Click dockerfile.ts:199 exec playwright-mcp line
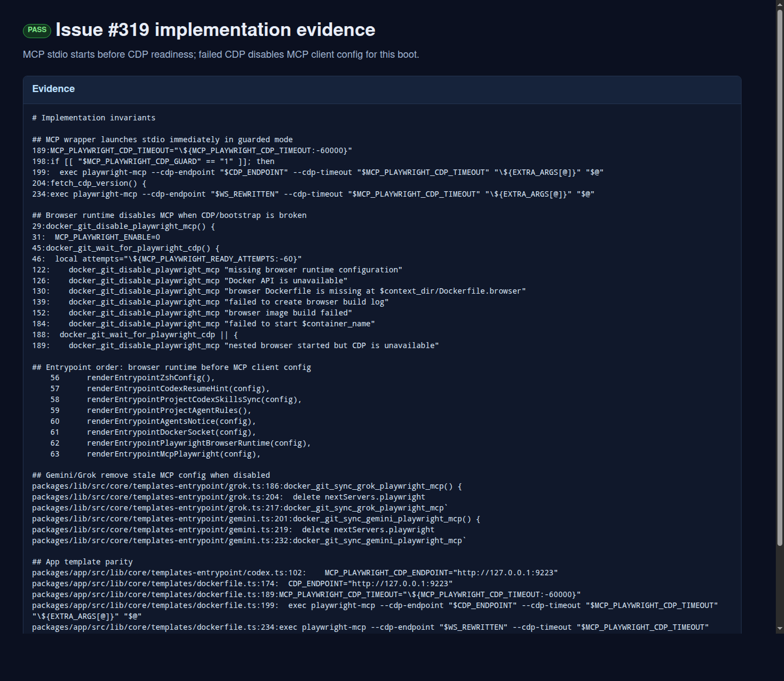This screenshot has width=784, height=681. (375, 611)
